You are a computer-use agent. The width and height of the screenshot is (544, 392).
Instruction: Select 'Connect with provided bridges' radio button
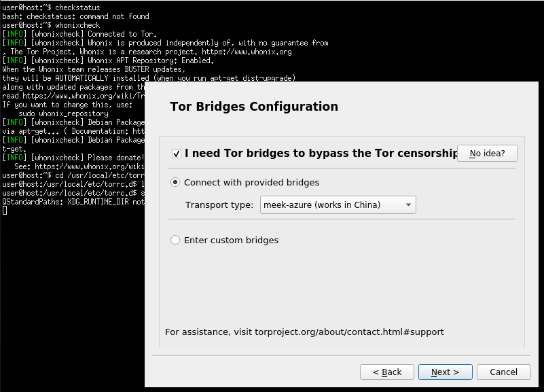175,183
